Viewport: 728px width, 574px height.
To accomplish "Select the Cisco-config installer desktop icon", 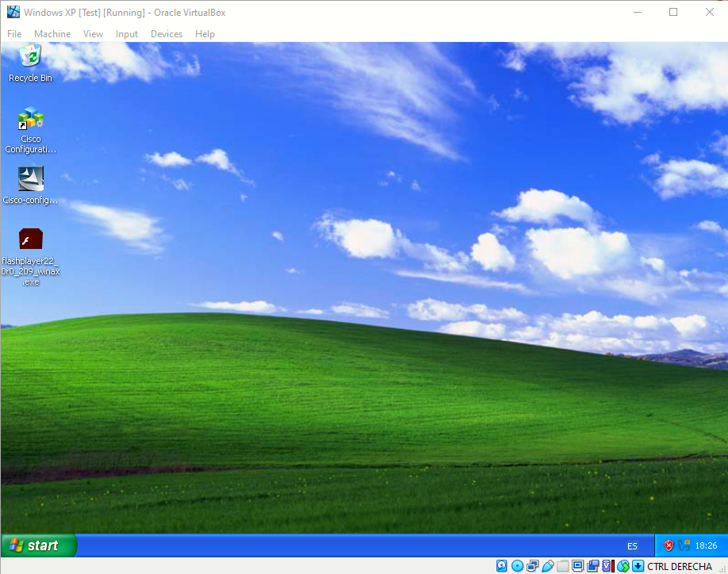I will point(31,186).
